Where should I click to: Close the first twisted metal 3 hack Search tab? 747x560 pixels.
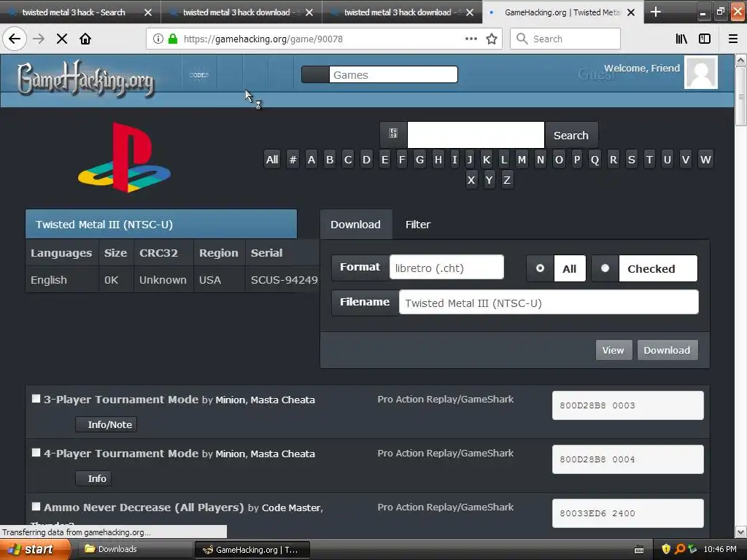coord(148,12)
